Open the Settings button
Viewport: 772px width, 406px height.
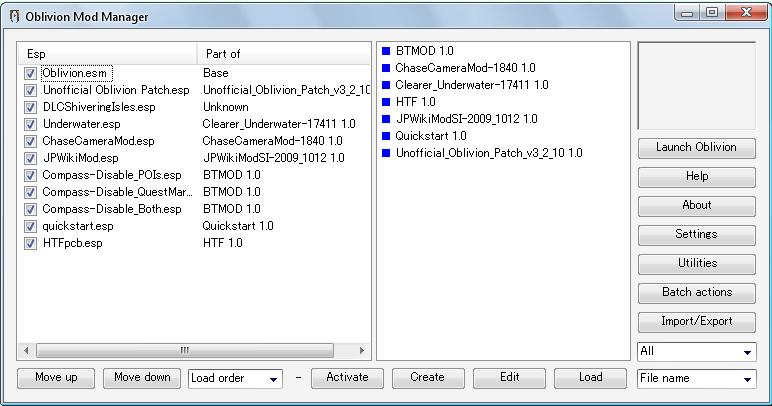click(x=696, y=235)
